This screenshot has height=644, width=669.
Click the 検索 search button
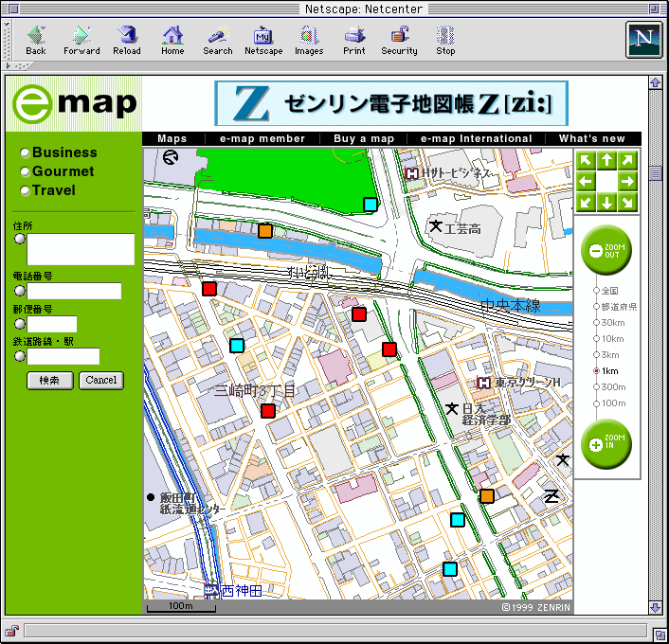pyautogui.click(x=50, y=380)
